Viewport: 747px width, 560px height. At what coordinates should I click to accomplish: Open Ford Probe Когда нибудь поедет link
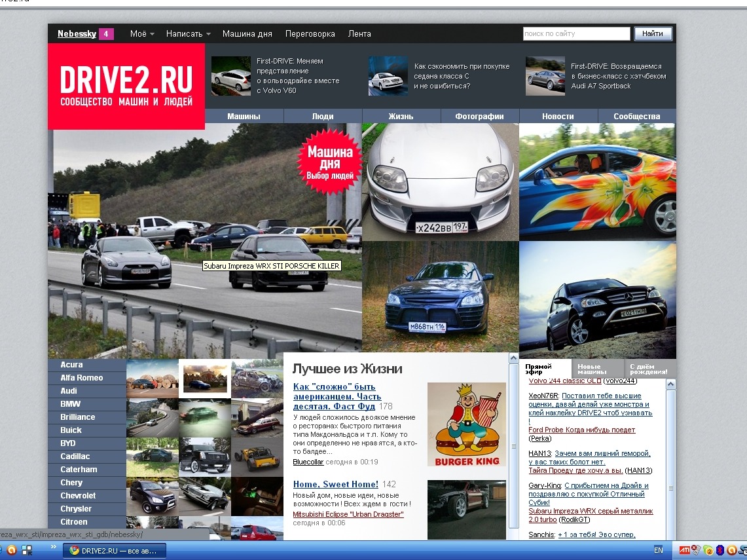pyautogui.click(x=581, y=430)
